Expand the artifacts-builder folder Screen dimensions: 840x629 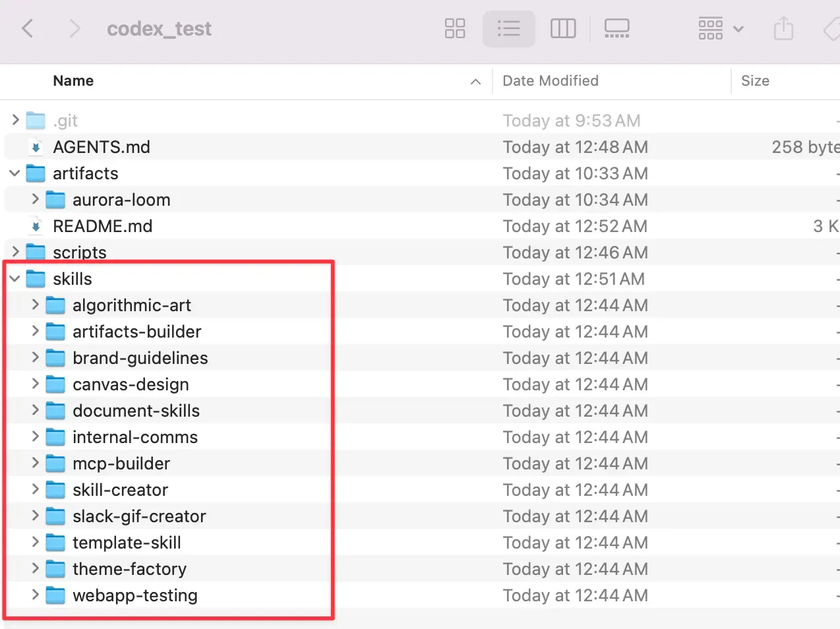[35, 330]
